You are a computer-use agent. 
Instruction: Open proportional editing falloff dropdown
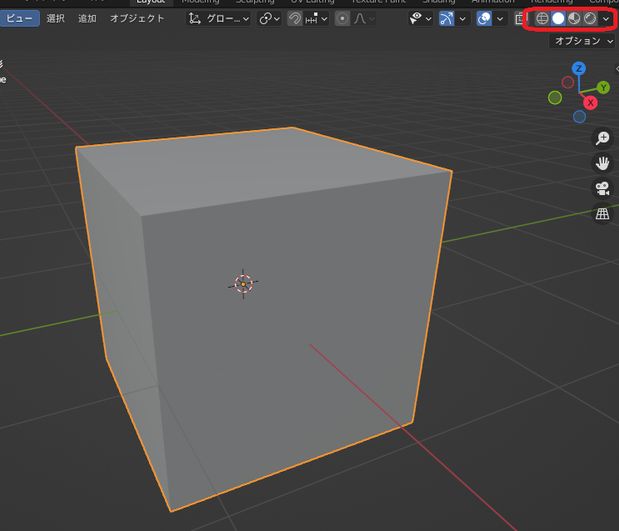pos(363,19)
